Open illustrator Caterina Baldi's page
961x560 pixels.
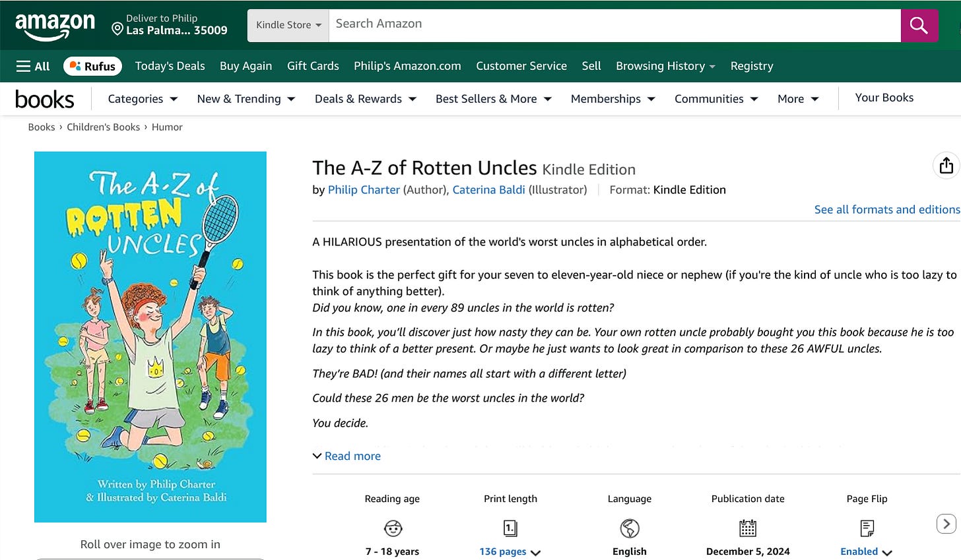click(488, 189)
